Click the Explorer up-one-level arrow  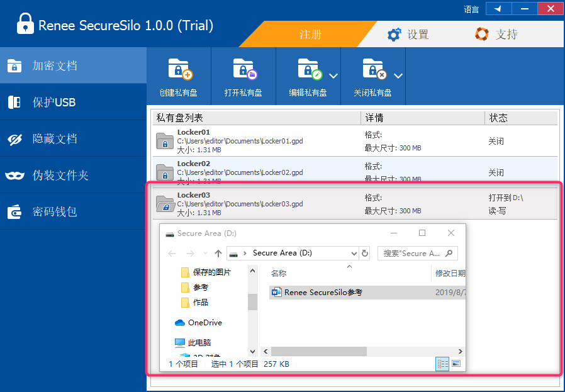(x=218, y=254)
